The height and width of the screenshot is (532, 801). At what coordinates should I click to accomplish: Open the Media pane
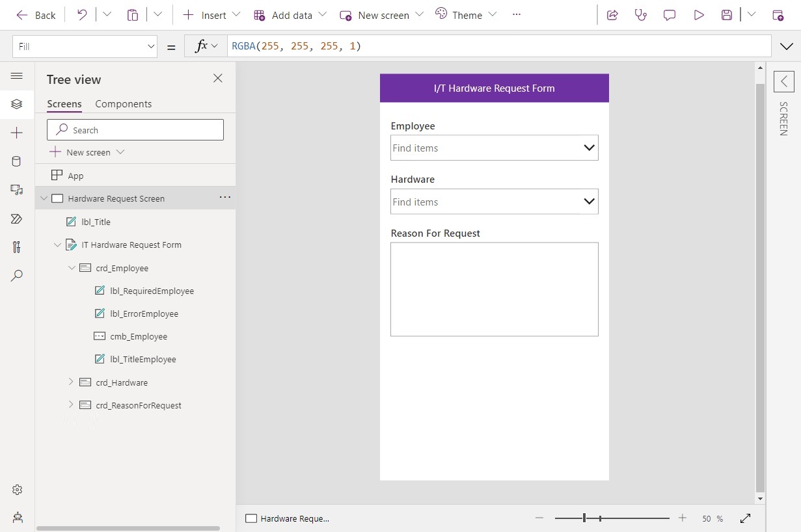tap(17, 189)
